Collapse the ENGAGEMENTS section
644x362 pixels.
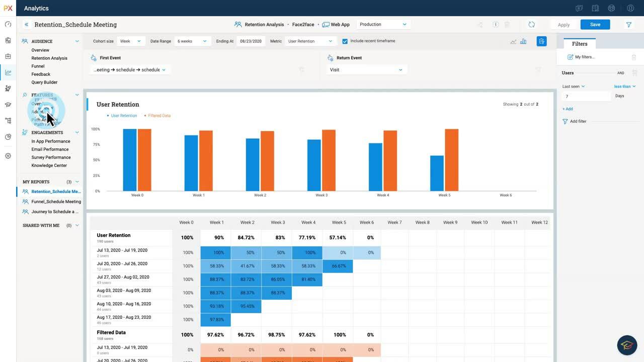click(77, 133)
